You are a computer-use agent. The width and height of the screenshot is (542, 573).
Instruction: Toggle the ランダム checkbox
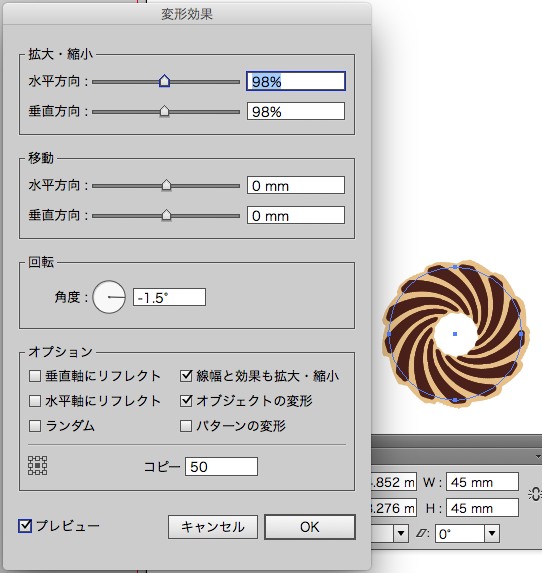coord(35,426)
